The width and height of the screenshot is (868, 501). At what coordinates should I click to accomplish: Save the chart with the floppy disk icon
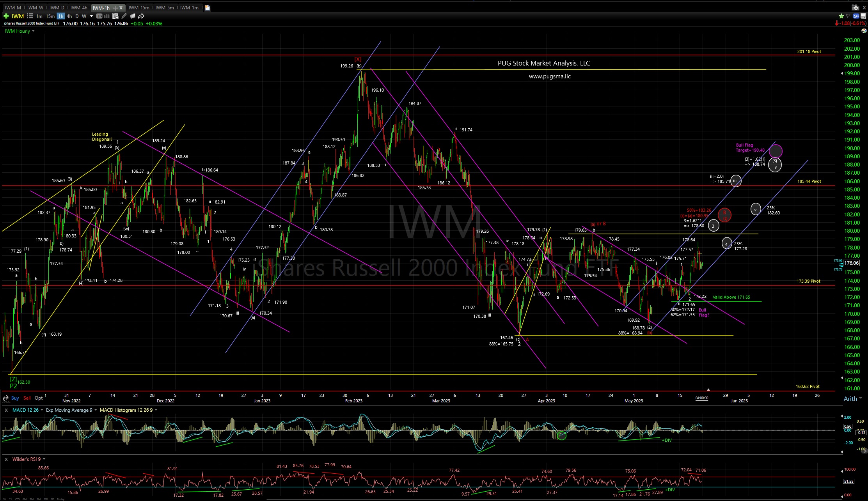pos(864,16)
